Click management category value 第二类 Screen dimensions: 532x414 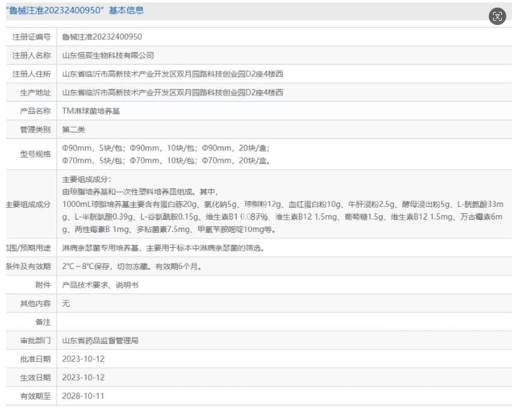pyautogui.click(x=73, y=129)
